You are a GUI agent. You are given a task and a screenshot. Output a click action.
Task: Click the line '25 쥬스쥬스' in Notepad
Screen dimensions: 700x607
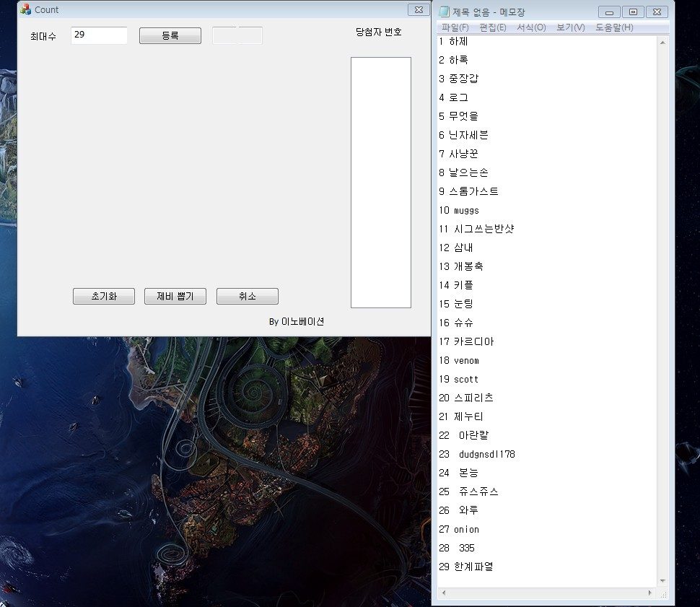click(468, 492)
